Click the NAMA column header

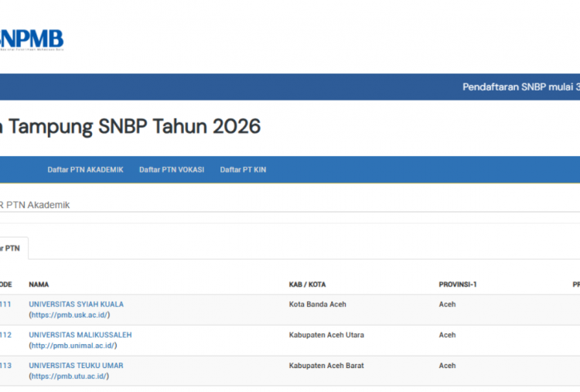39,285
